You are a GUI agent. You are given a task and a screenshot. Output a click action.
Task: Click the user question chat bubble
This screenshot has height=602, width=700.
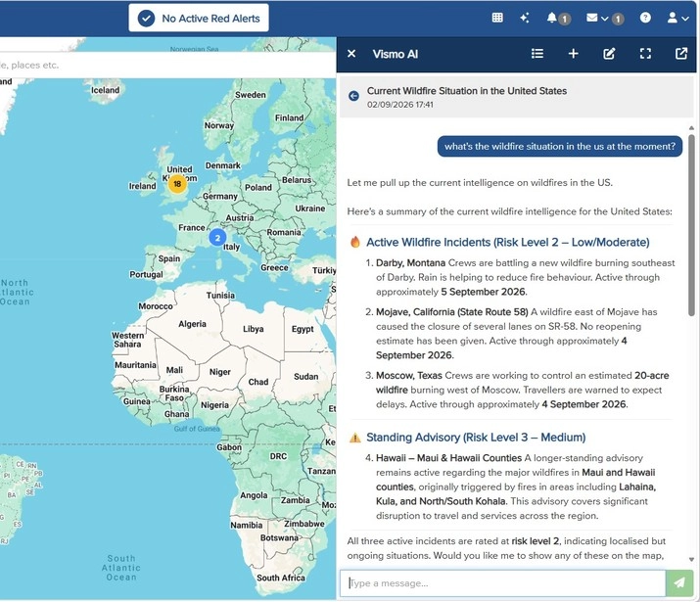pos(560,147)
